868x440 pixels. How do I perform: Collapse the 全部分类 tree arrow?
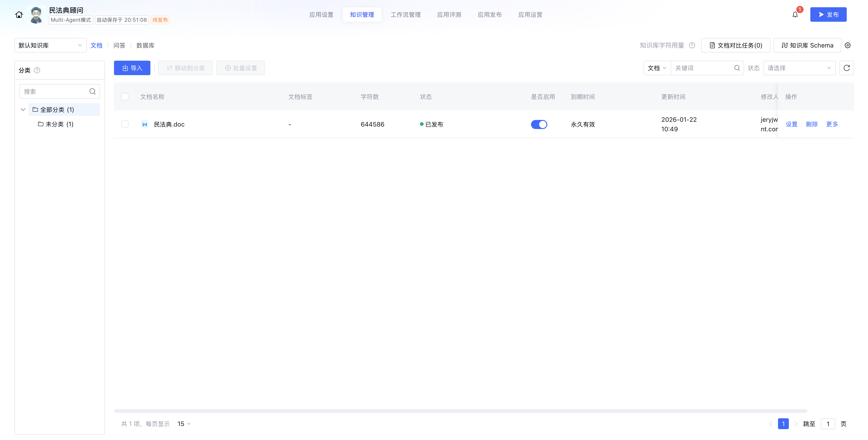tap(23, 110)
